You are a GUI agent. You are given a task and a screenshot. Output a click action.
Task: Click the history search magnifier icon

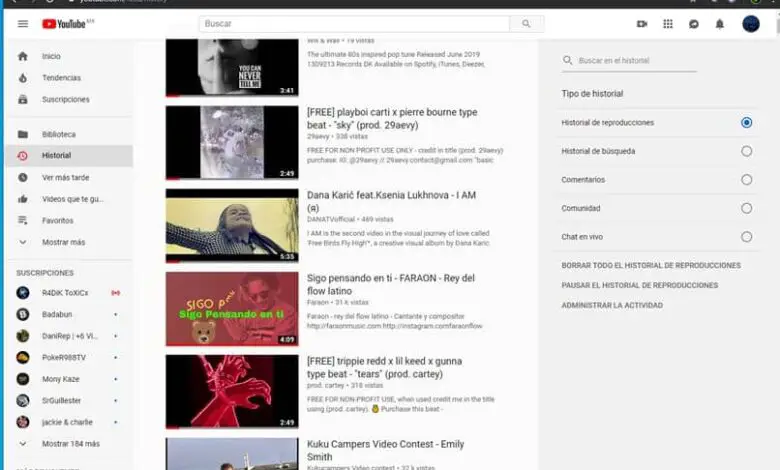click(568, 60)
